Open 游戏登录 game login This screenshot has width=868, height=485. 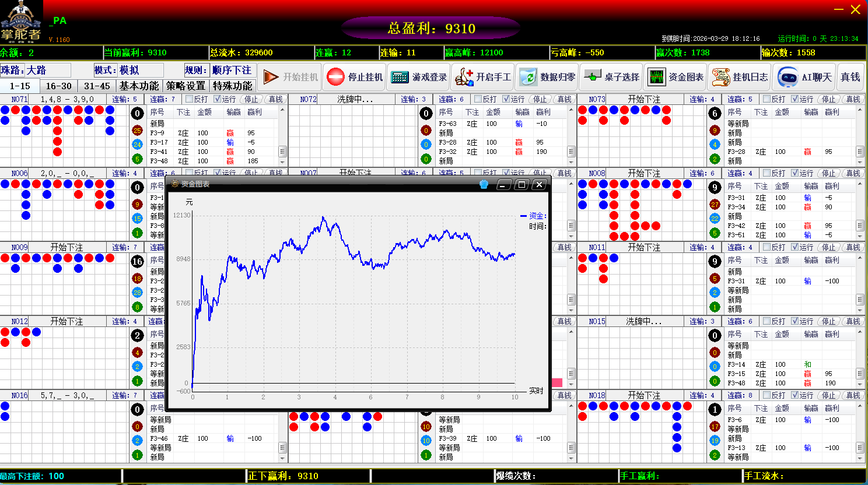pos(419,77)
